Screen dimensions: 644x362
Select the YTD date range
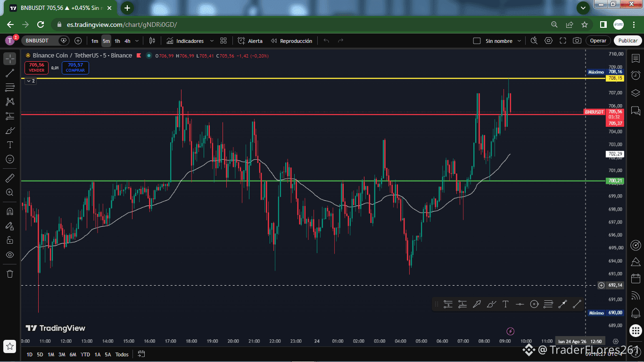tap(85, 354)
